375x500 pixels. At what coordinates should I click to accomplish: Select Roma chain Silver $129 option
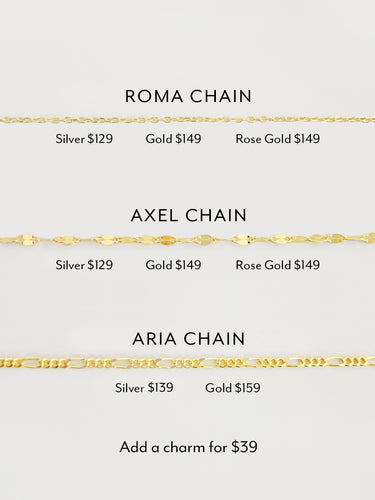pos(84,139)
